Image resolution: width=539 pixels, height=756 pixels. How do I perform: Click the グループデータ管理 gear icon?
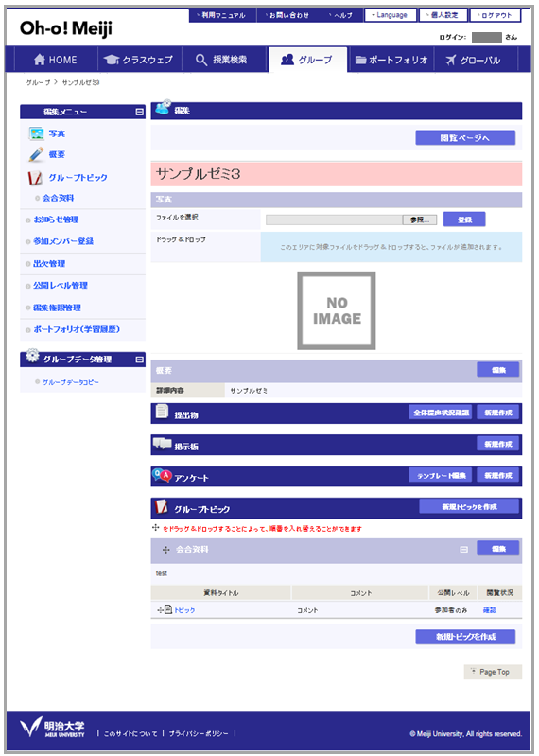tap(32, 356)
